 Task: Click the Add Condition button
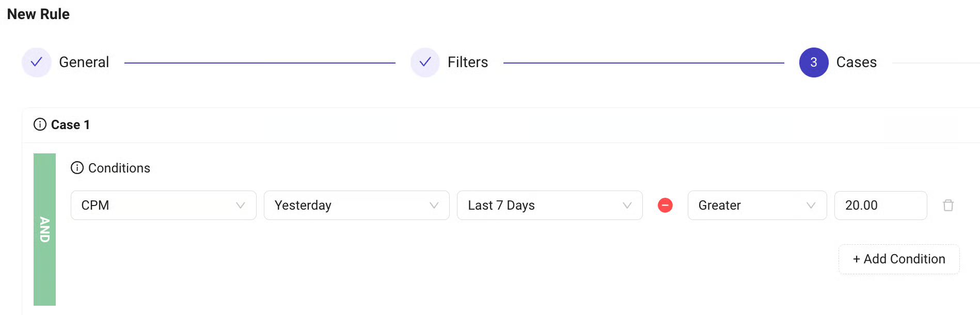[899, 259]
